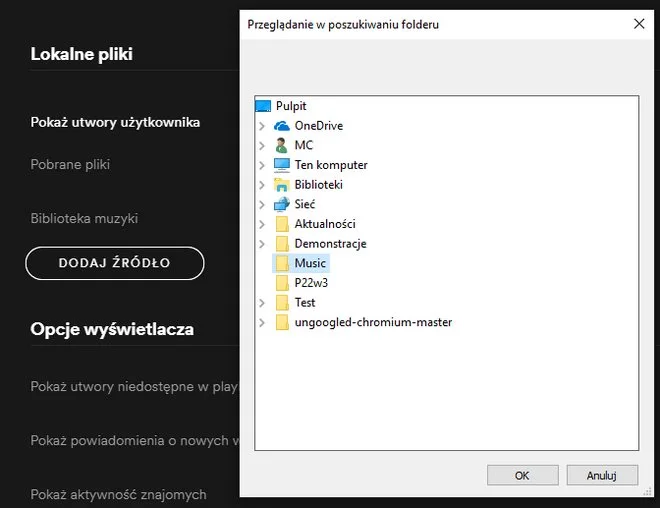Viewport: 660px width, 508px height.
Task: Select the OneDrive label
Action: coord(319,126)
